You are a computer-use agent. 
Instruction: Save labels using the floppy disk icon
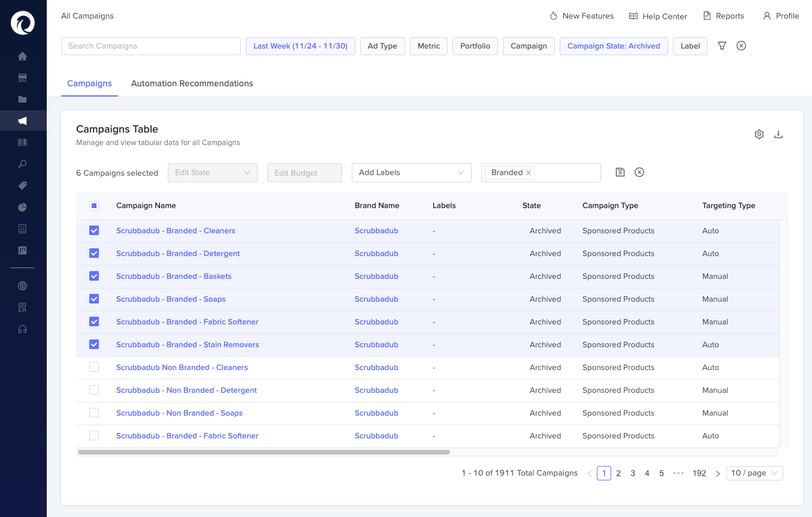pos(620,172)
